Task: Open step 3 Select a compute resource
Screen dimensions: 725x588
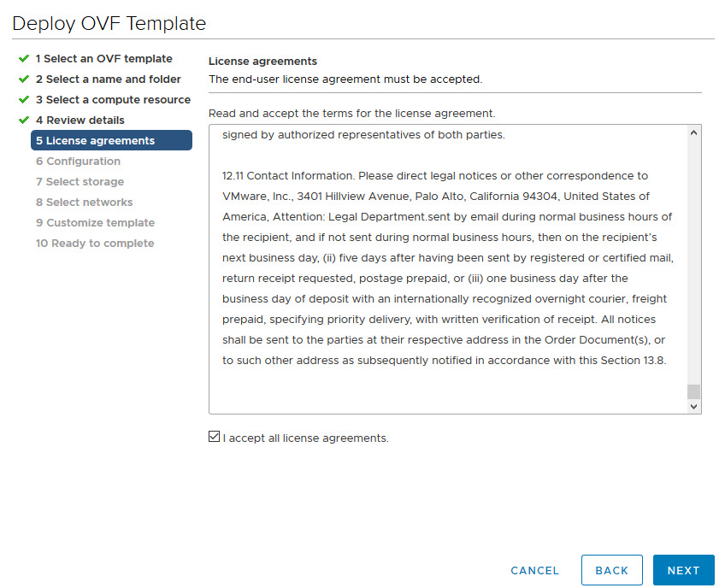Action: point(113,100)
